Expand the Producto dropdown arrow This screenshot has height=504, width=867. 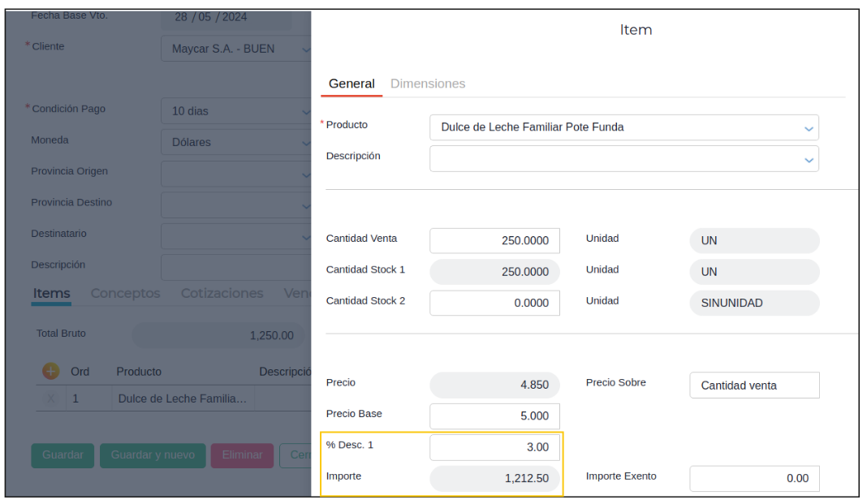point(809,128)
